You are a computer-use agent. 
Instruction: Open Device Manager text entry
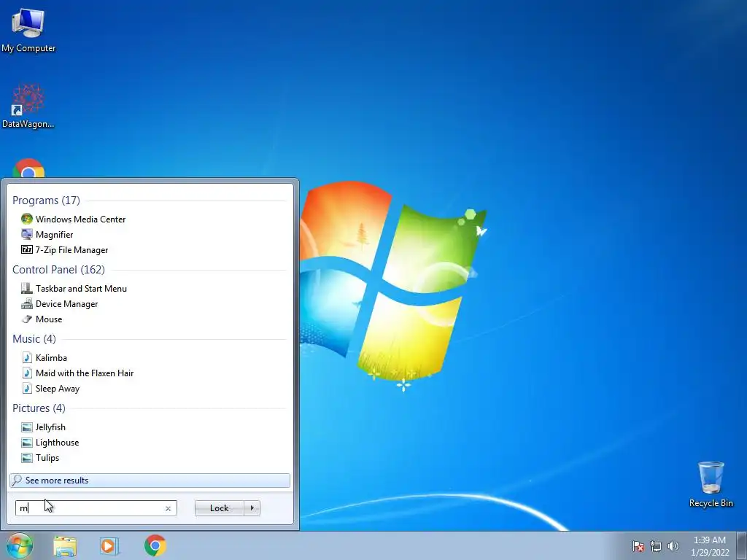(66, 304)
